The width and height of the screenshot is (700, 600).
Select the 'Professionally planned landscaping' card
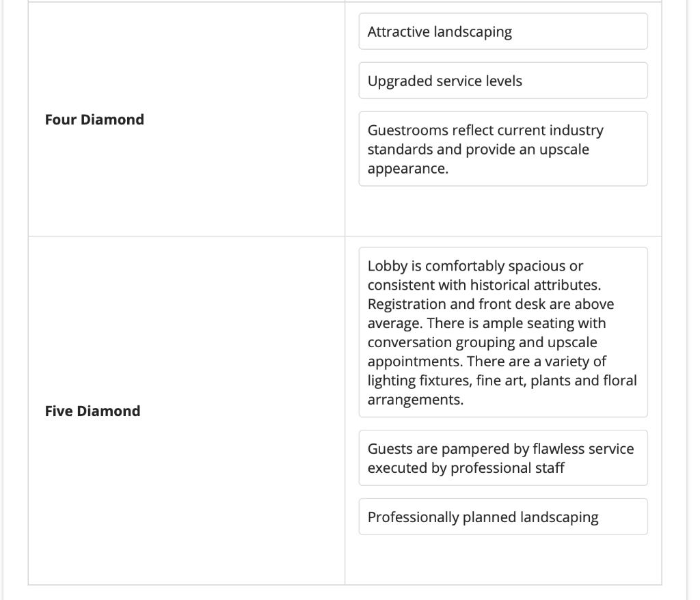pyautogui.click(x=502, y=517)
